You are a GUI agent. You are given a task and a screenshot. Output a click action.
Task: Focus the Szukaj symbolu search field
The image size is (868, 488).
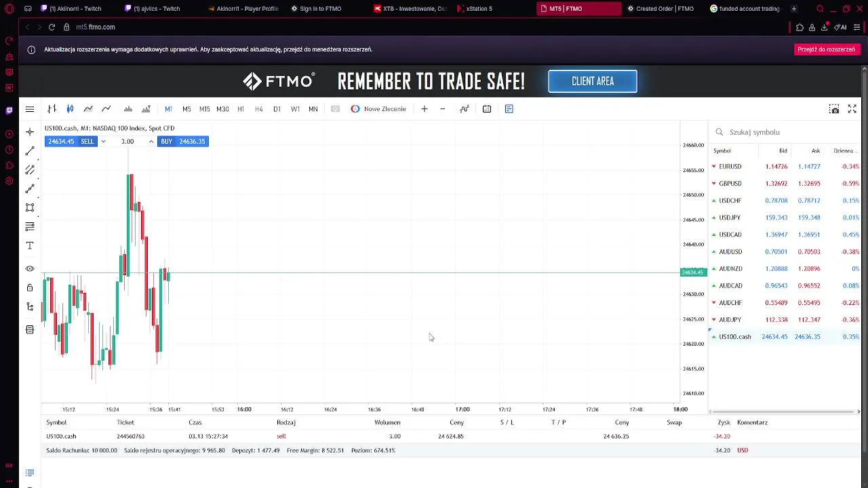point(784,132)
